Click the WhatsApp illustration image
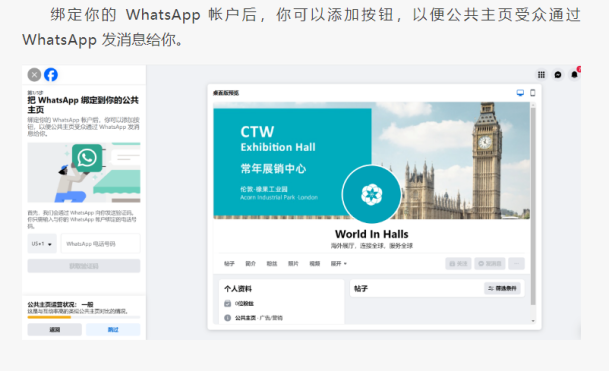The height and width of the screenshot is (372, 609). (x=84, y=172)
